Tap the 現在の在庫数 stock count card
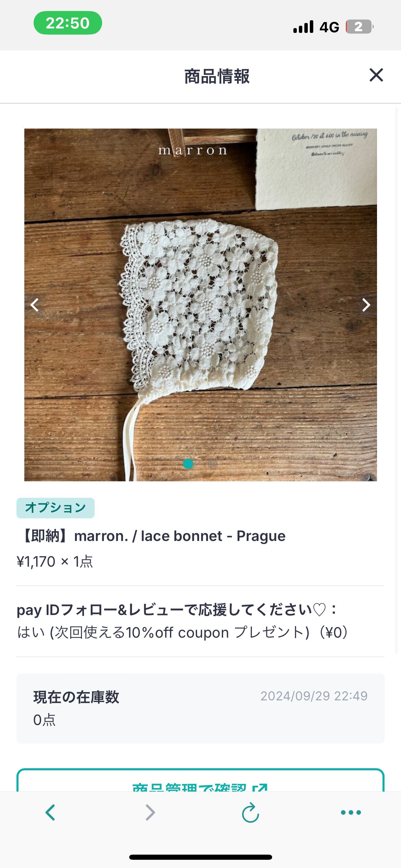Screen dimensions: 401x868 pos(200,708)
